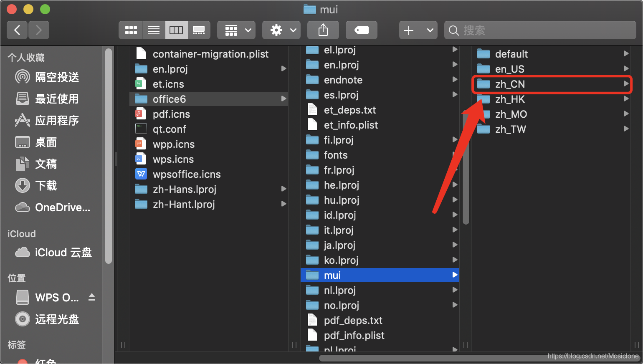Switch to icon view
Viewport: 643px width, 364px height.
(x=131, y=30)
